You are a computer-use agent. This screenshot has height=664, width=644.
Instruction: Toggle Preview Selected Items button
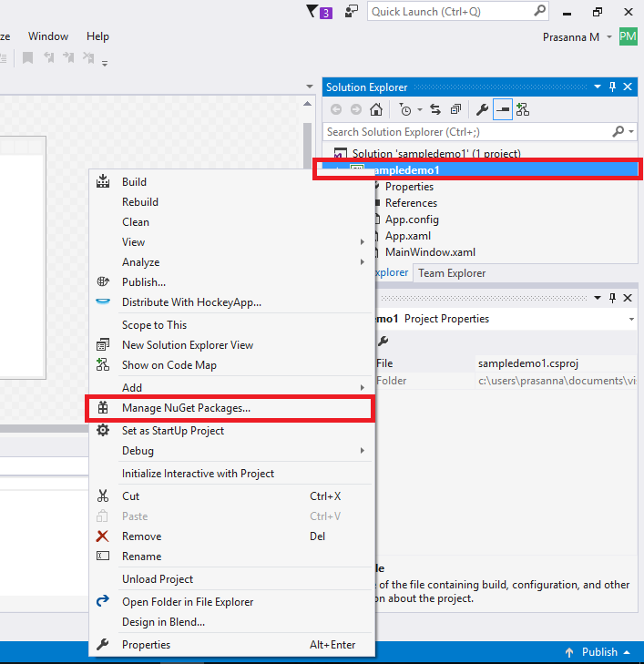(503, 109)
